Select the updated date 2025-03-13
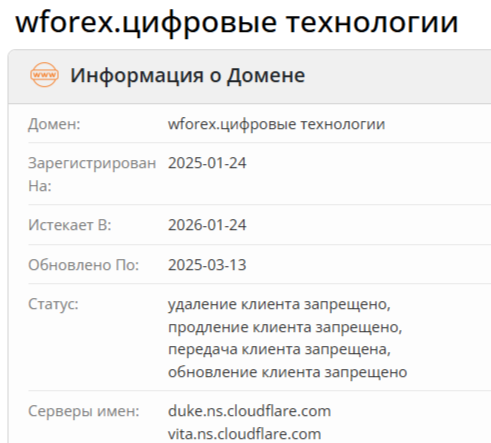Image resolution: width=491 pixels, height=443 pixels. point(207,265)
